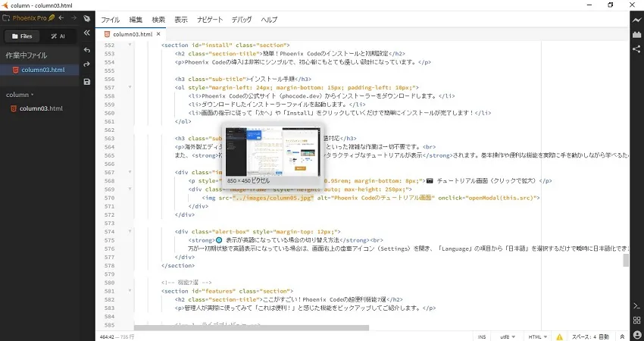Open the 検索 menu
Image resolution: width=644 pixels, height=341 pixels.
(158, 20)
